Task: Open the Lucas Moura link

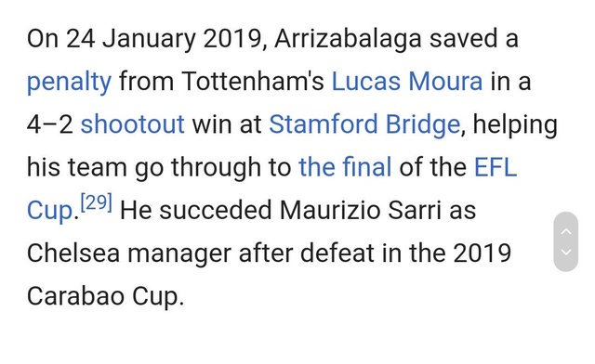Action: [x=407, y=81]
